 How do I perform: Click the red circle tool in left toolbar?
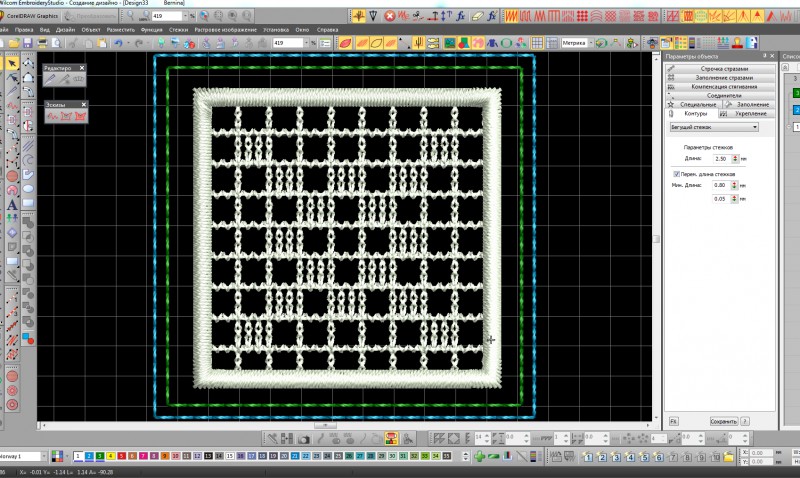(x=12, y=176)
